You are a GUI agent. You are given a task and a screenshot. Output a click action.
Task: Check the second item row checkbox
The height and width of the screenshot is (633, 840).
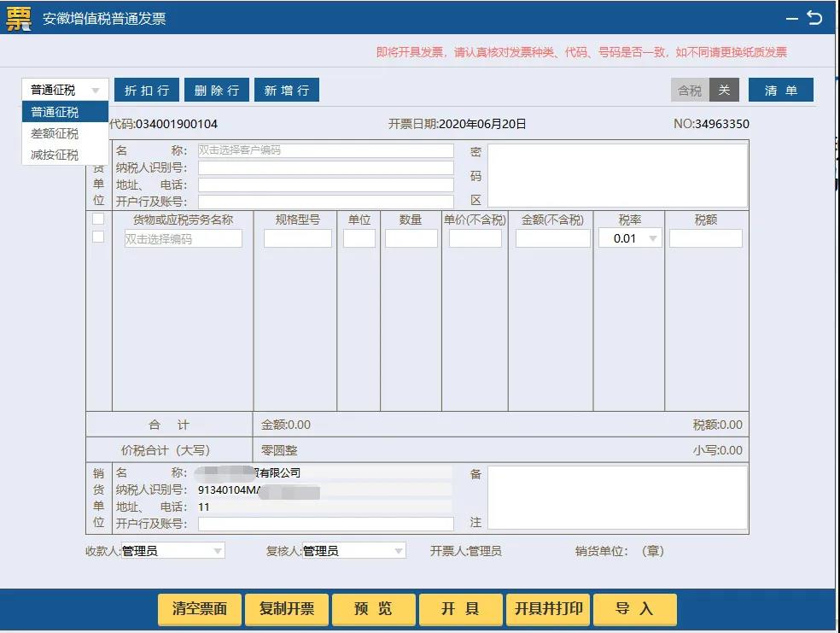tap(96, 237)
